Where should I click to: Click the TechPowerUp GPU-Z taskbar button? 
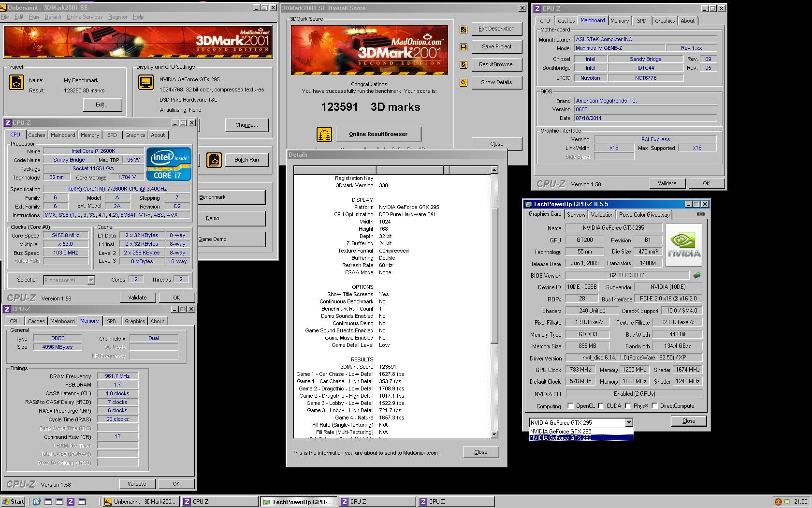(298, 502)
